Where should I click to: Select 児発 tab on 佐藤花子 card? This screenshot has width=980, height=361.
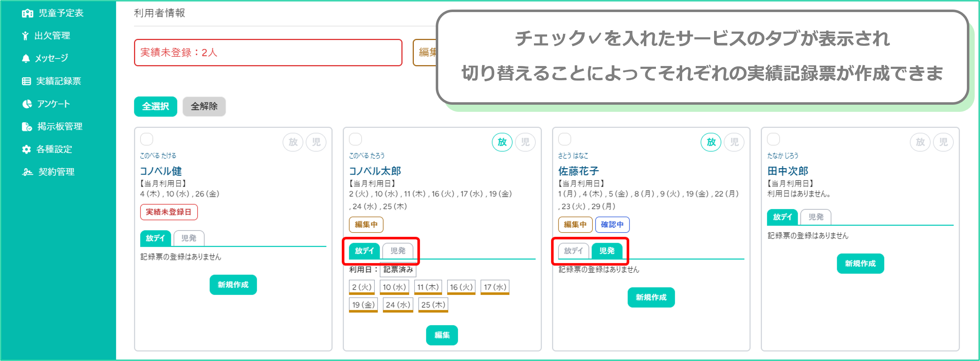click(607, 251)
